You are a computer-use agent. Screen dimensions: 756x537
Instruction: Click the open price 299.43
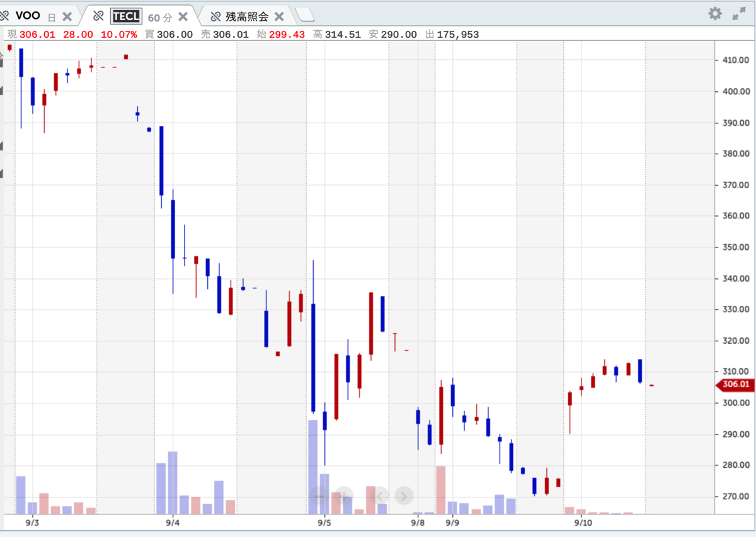click(x=287, y=34)
